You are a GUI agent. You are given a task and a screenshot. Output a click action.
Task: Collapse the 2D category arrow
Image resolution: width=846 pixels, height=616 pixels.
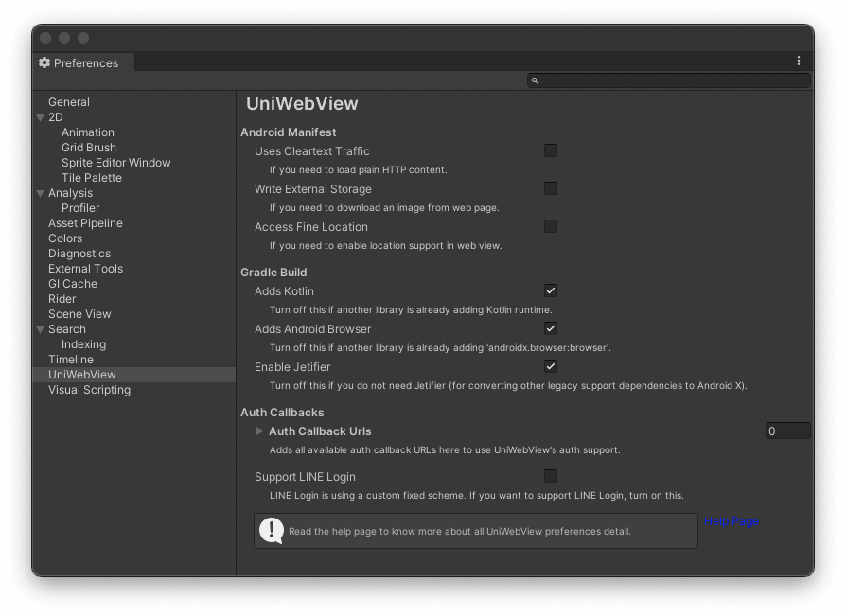[x=41, y=117]
